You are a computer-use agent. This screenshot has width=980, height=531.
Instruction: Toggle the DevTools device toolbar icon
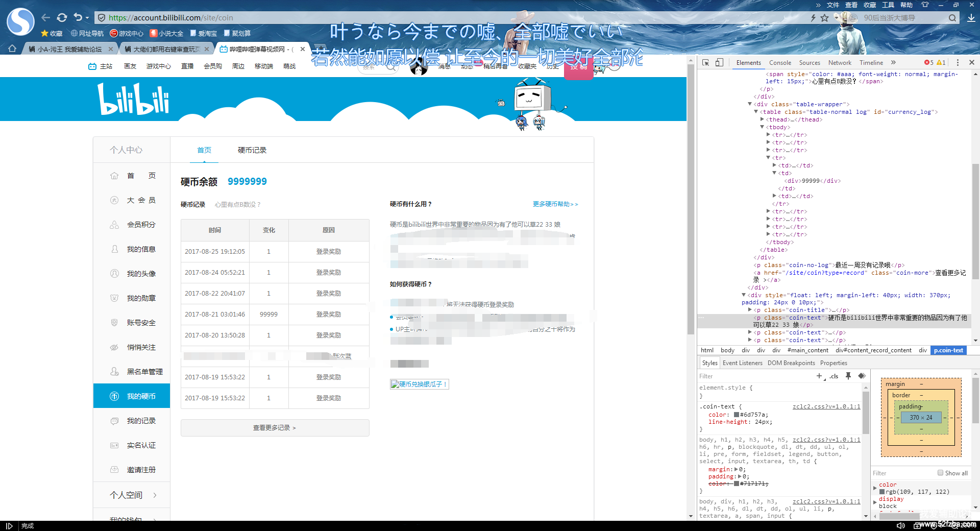click(719, 62)
